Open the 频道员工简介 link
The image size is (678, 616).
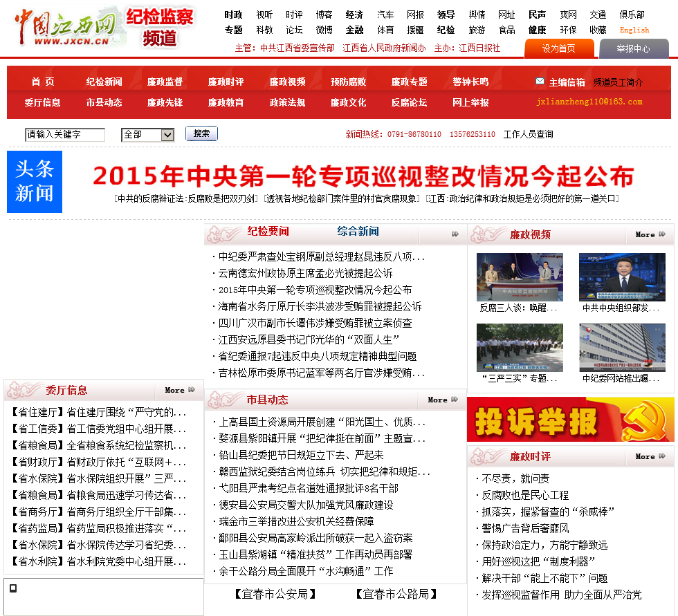(618, 82)
